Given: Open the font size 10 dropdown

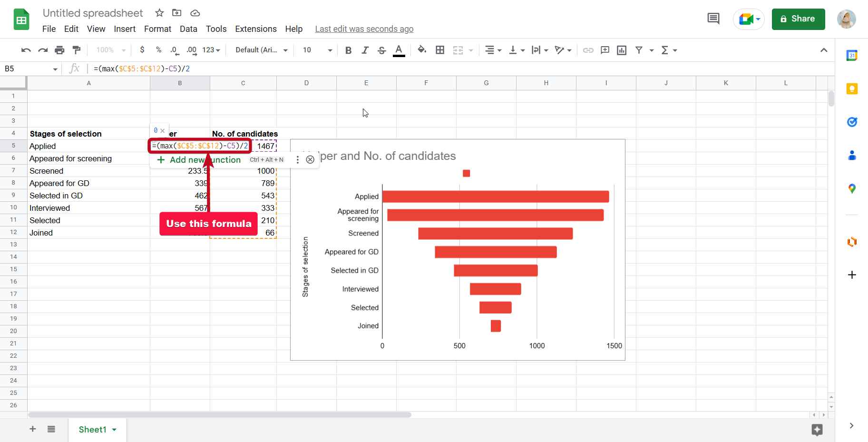Looking at the screenshot, I should pyautogui.click(x=317, y=50).
